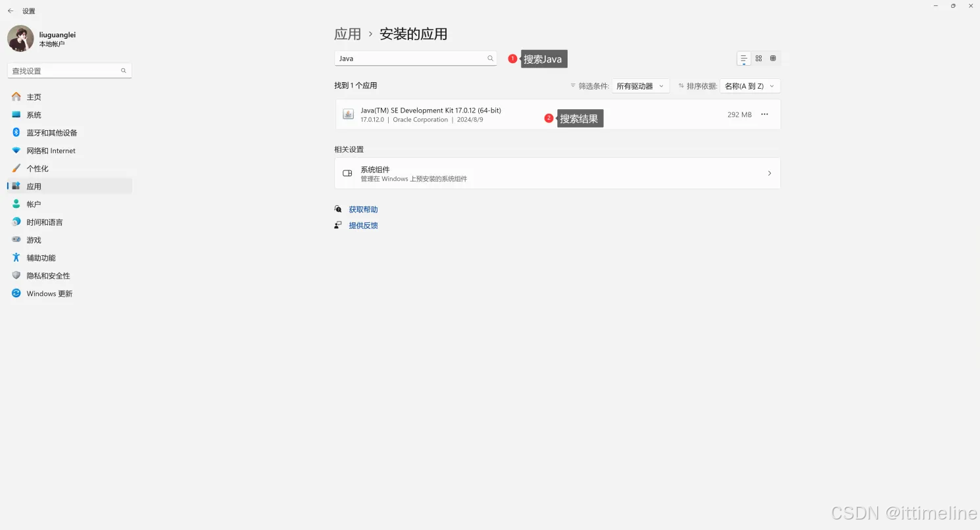This screenshot has width=980, height=530.
Task: Open 帐户 settings
Action: tap(70, 204)
